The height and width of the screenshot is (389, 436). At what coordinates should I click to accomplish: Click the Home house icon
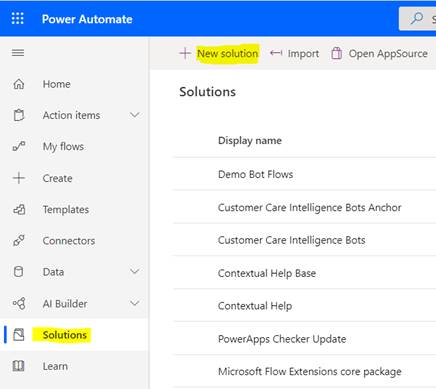tap(19, 84)
